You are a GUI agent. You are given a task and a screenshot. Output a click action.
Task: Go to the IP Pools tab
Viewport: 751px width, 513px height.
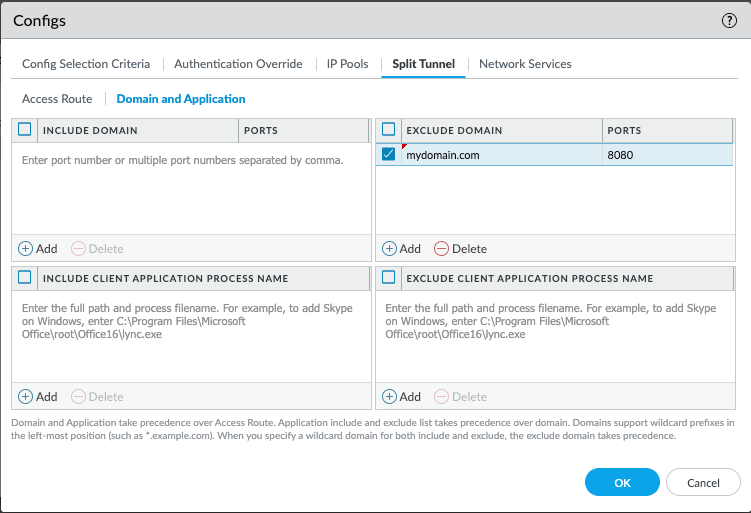coord(347,64)
